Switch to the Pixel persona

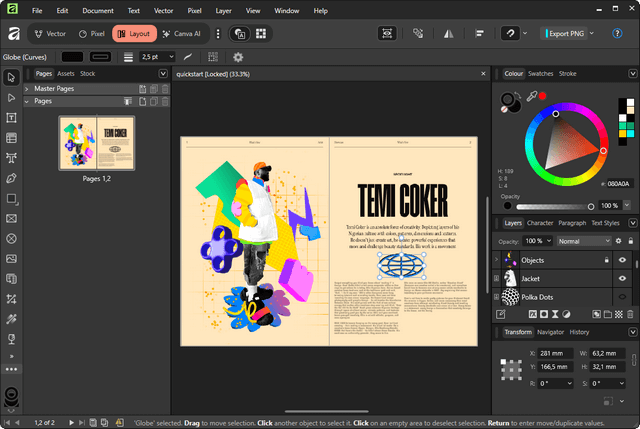(92, 34)
